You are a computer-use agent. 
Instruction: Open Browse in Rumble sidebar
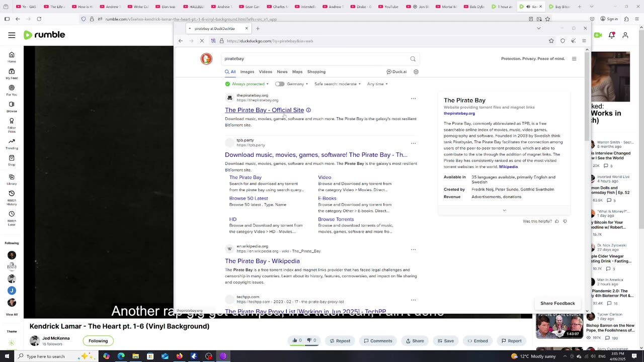coord(12,107)
